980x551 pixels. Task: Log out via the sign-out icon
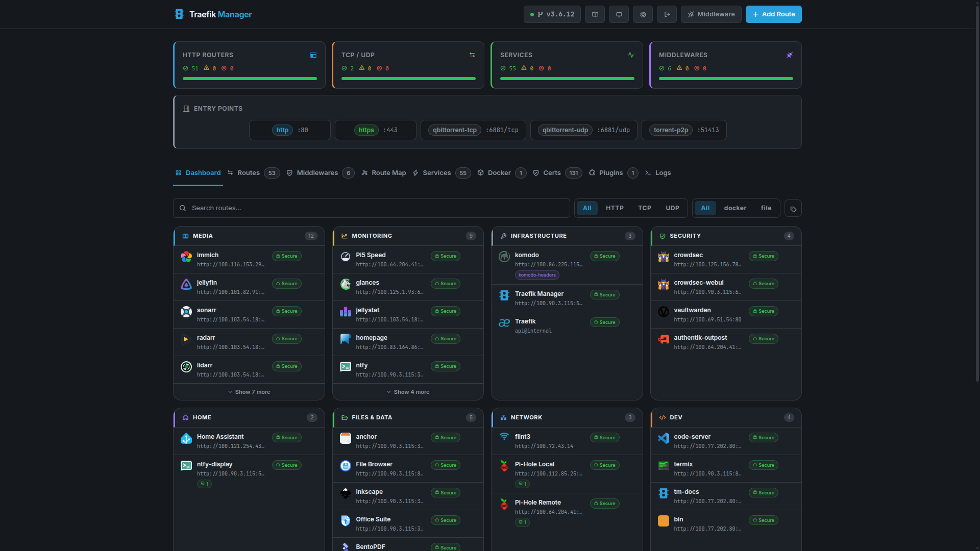667,14
